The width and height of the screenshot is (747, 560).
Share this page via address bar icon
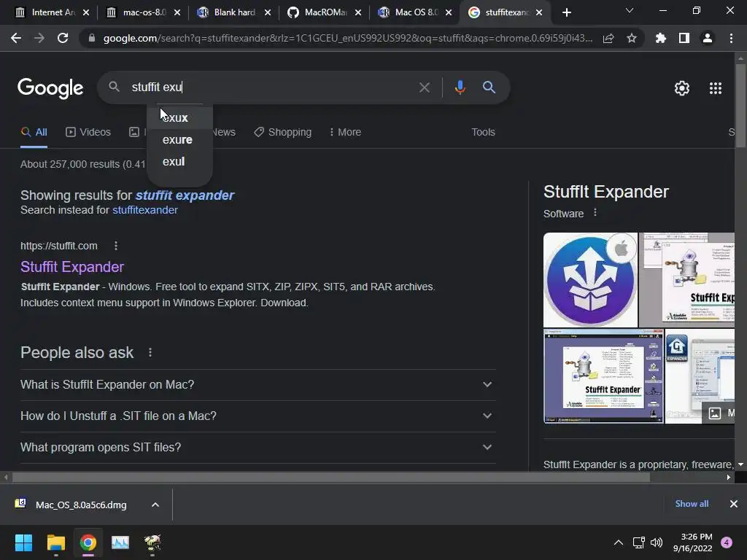point(608,38)
